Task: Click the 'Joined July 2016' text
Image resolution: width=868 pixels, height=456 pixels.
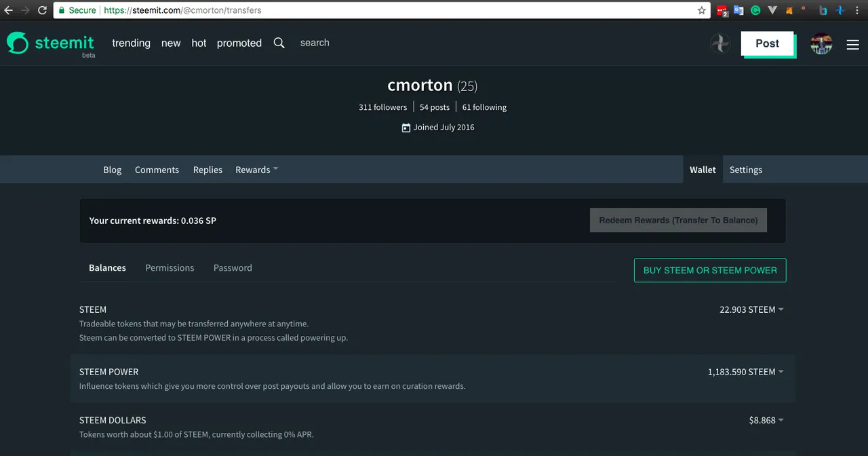Action: 443,128
